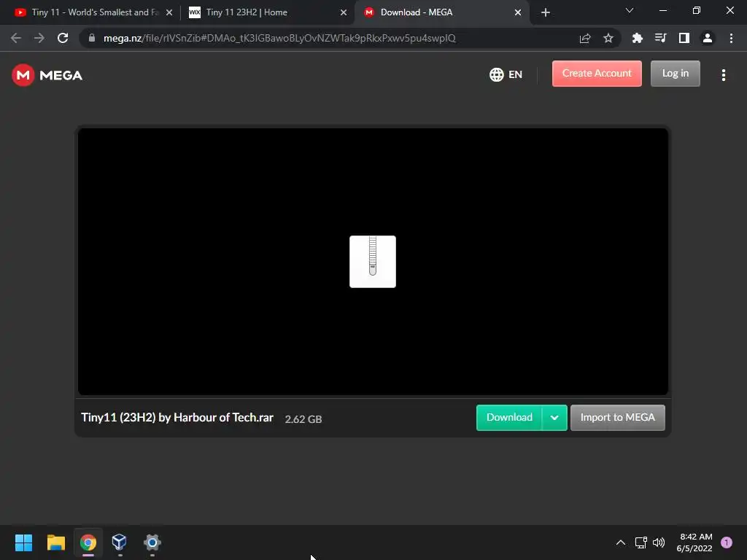Open the MEGA page three-dot menu
The width and height of the screenshot is (747, 560).
(x=723, y=75)
